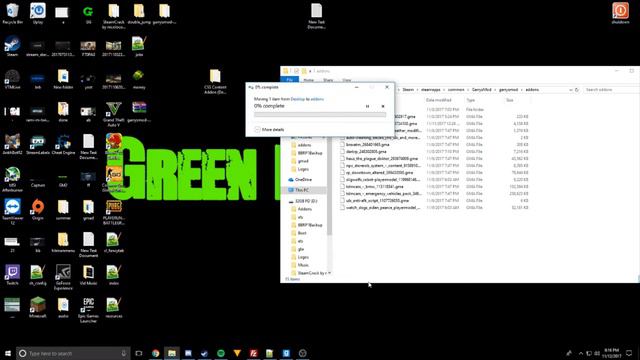Select OneDrive in navigation pane

point(303,180)
